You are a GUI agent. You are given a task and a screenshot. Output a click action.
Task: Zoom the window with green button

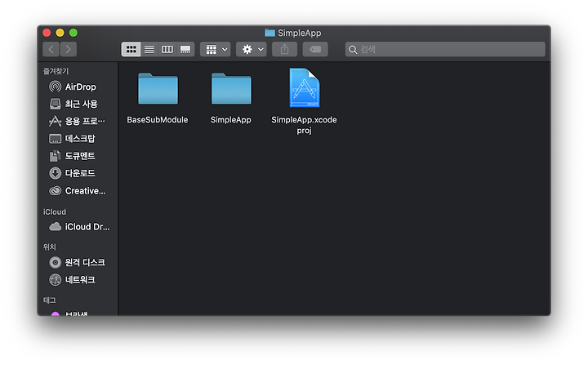point(73,33)
